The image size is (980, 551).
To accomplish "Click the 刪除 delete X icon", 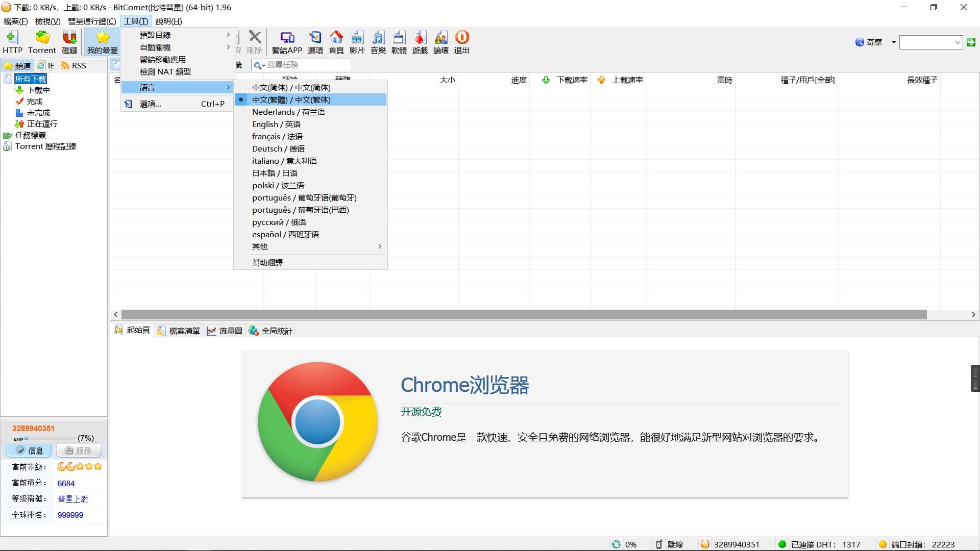I will click(255, 37).
